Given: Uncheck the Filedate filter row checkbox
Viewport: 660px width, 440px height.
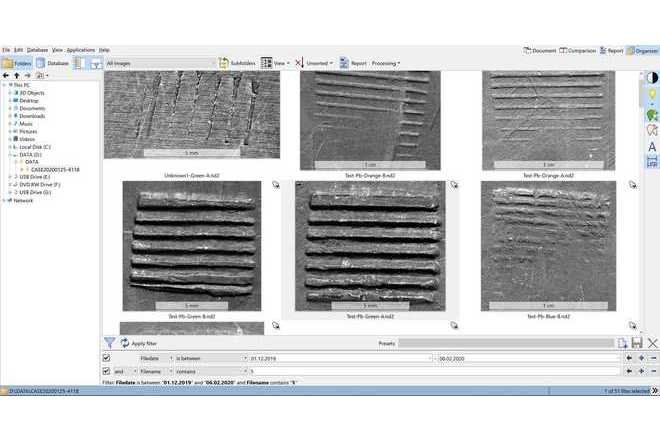Looking at the screenshot, I should coord(107,358).
